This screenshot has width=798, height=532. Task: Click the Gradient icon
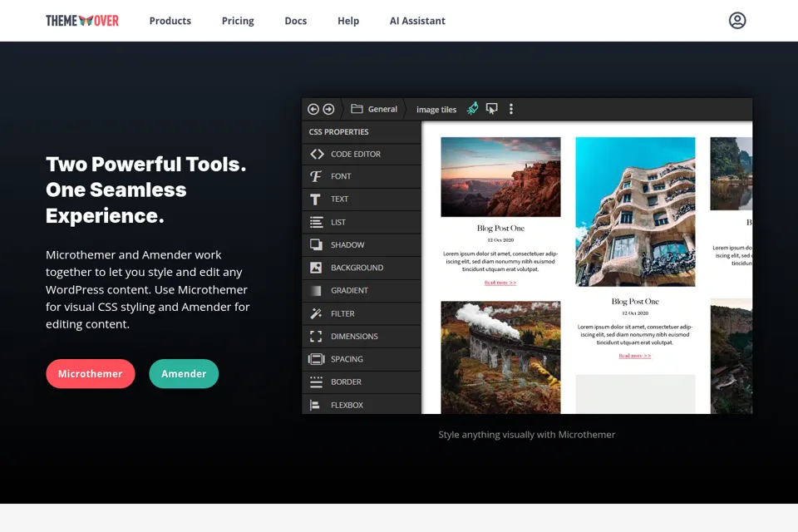click(316, 291)
